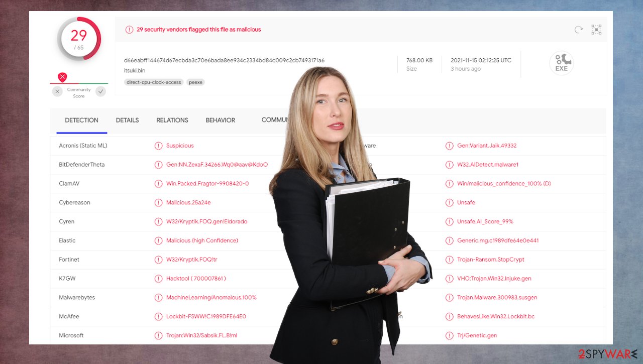Click the 29 / 65 detection score gauge
The image size is (643, 364).
(79, 39)
